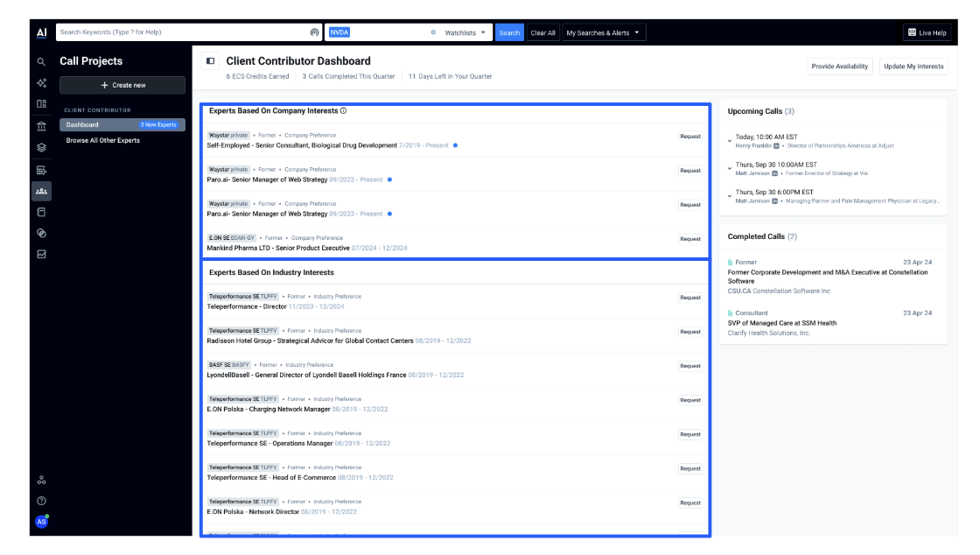Click the chart graph icon in sidebar
This screenshot has height=555, width=980.
(41, 255)
